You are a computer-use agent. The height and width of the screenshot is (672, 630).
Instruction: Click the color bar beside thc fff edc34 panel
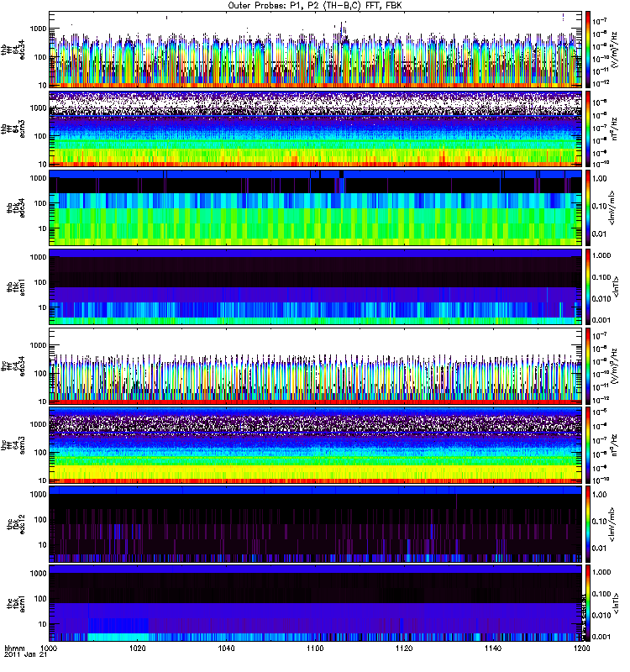coord(588,366)
